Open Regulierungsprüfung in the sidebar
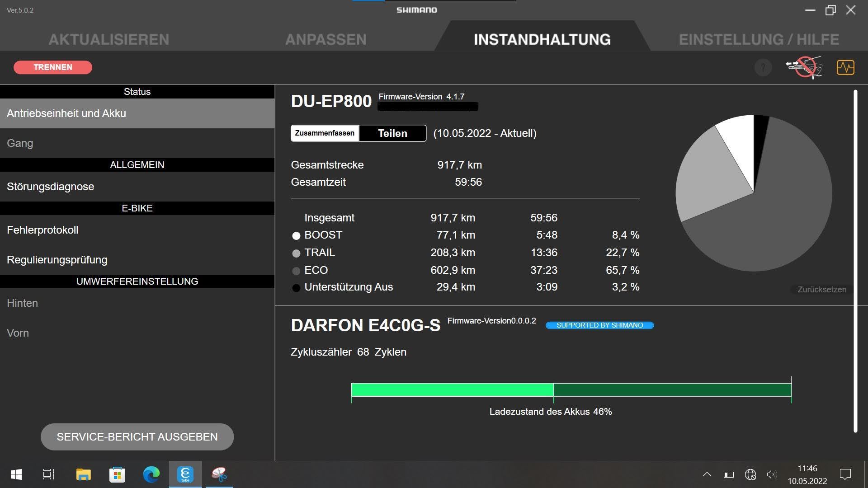 (137, 260)
